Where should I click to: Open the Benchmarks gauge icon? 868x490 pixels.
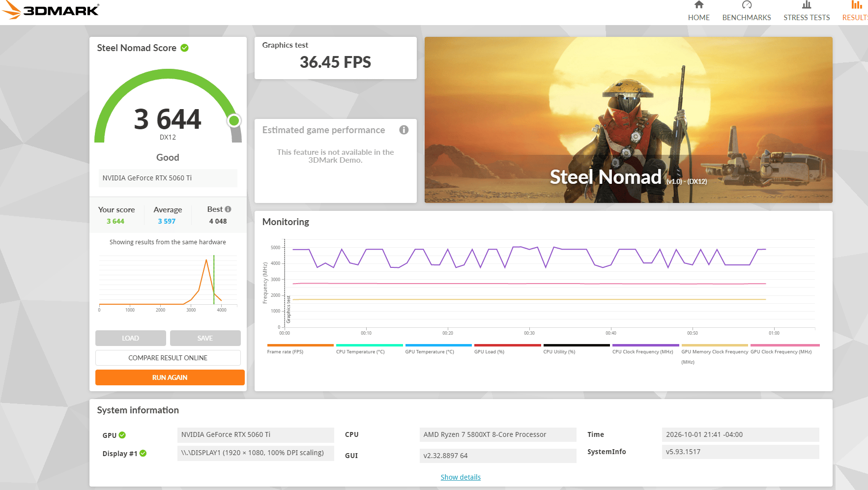click(x=747, y=5)
